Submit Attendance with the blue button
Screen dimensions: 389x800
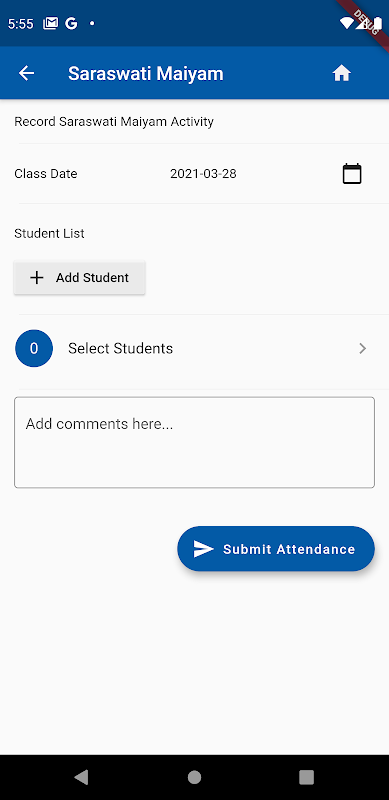coord(276,549)
